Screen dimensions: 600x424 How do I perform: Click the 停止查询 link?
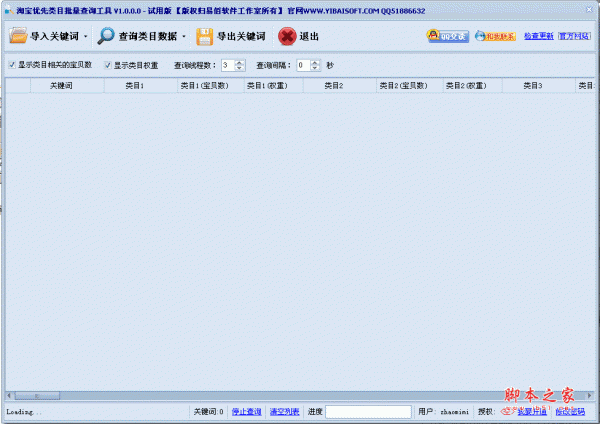(x=246, y=412)
